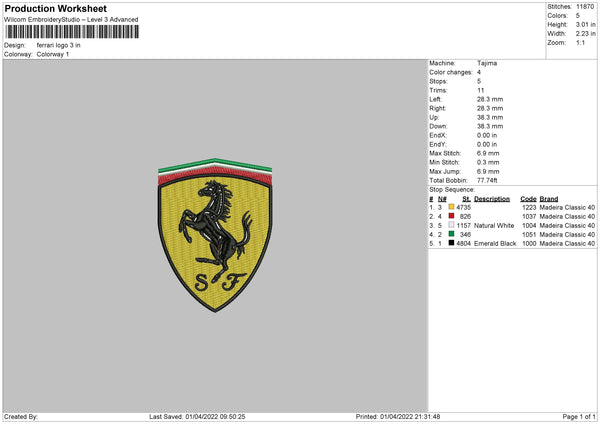The width and height of the screenshot is (600, 424).
Task: Click the Colors value 5
Action: 578,16
